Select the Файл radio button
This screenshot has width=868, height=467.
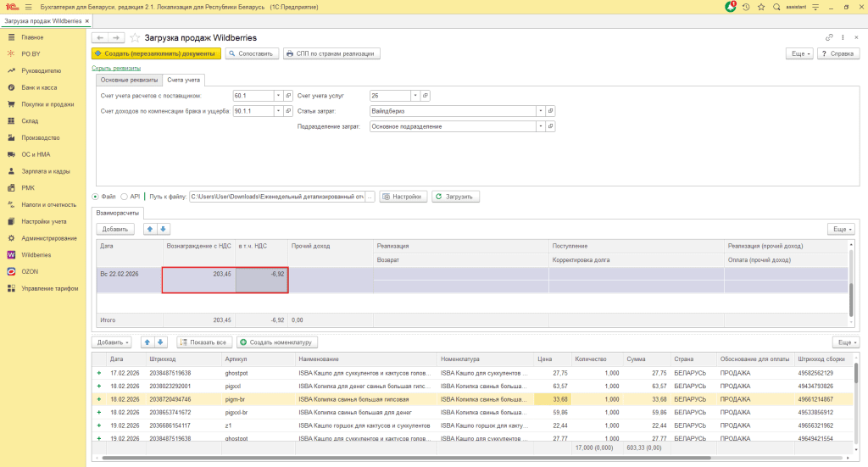tap(96, 197)
